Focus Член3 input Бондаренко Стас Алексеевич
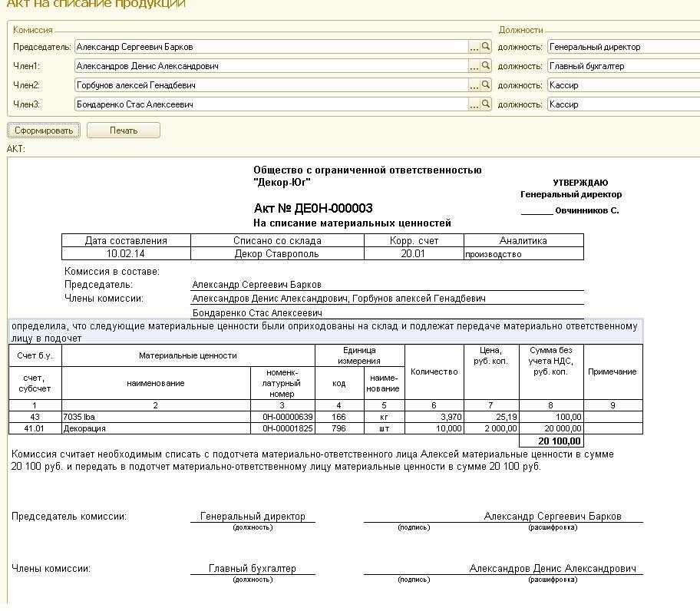The width and height of the screenshot is (700, 611). [272, 104]
